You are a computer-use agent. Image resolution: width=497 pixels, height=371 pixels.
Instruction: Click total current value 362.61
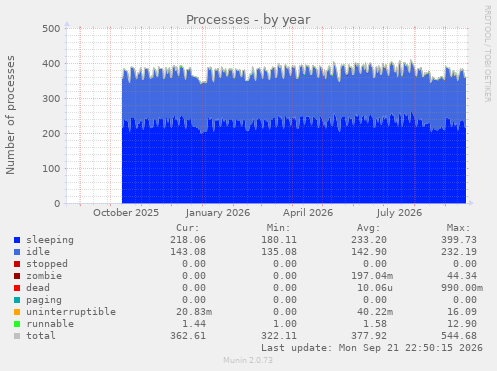click(188, 336)
